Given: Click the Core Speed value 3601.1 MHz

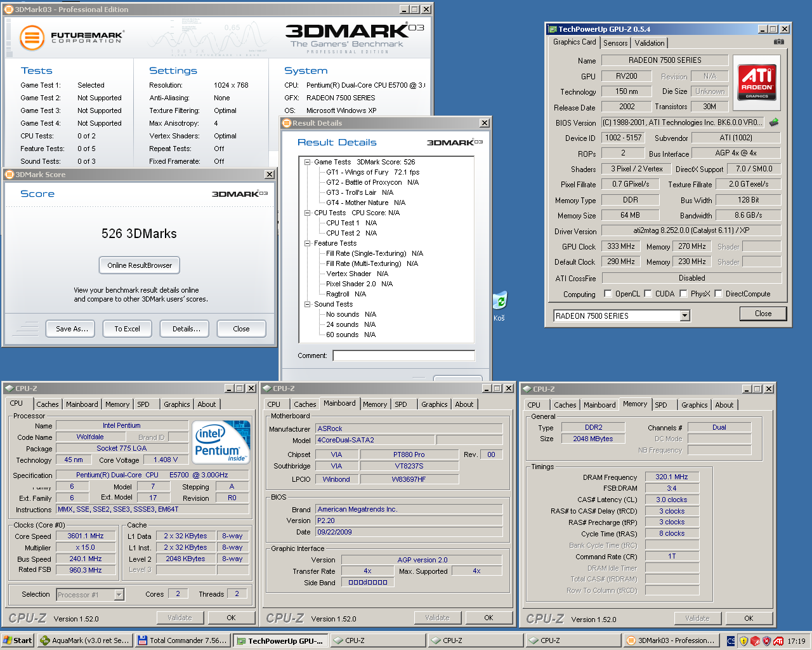Looking at the screenshot, I should pos(85,536).
